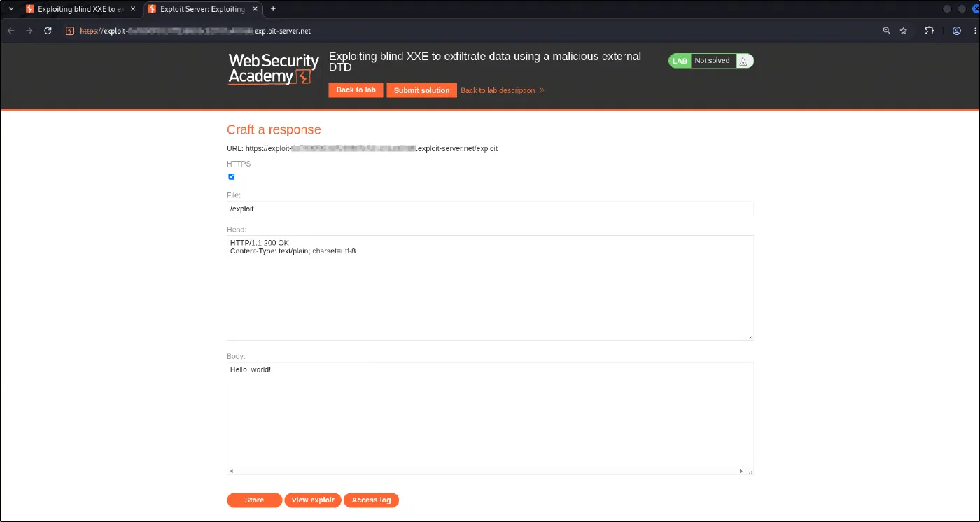Click the lab title 'Exploiting blind XXE' heading
The height and width of the screenshot is (522, 980).
(x=484, y=62)
